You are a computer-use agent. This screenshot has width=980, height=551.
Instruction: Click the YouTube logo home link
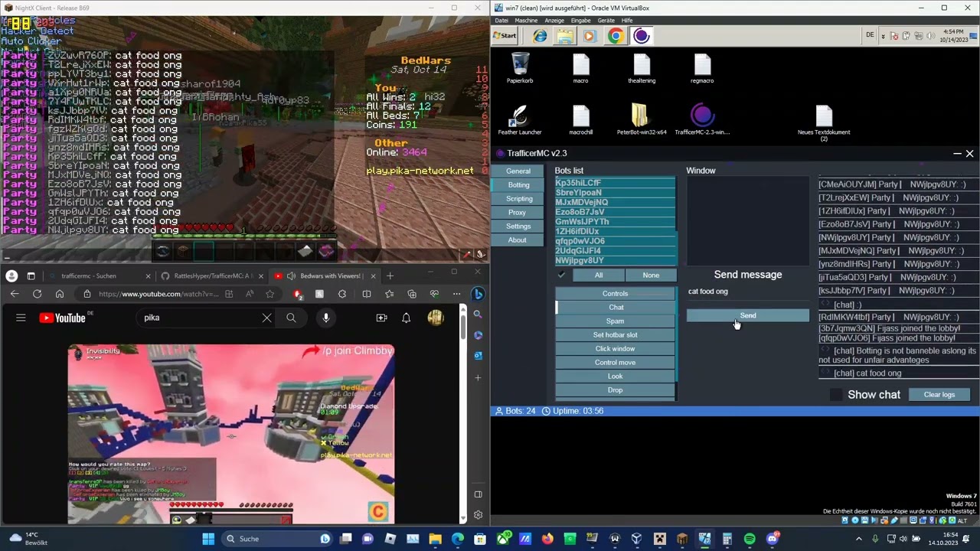(63, 318)
